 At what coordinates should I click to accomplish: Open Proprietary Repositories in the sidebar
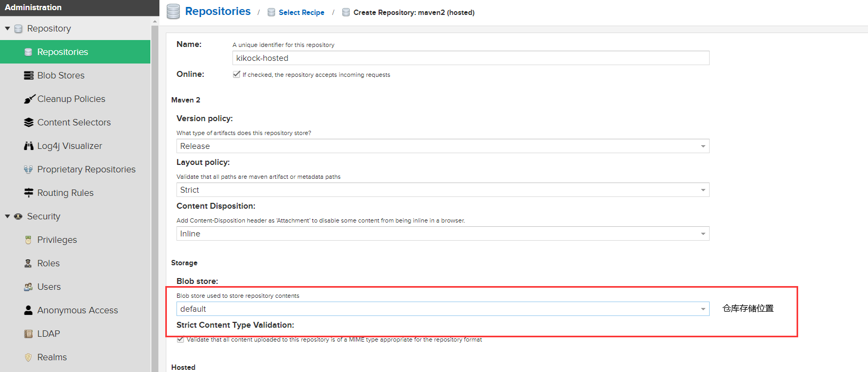(75, 169)
